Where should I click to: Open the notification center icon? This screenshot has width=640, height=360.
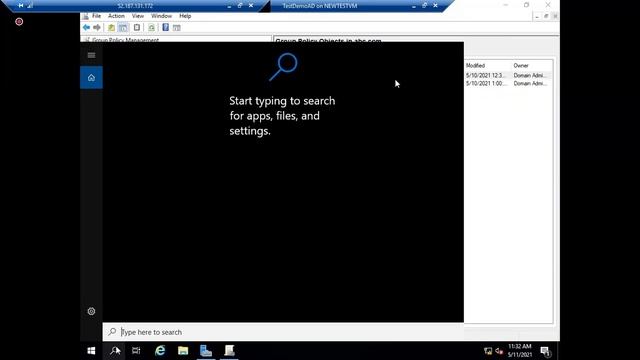pyautogui.click(x=545, y=351)
